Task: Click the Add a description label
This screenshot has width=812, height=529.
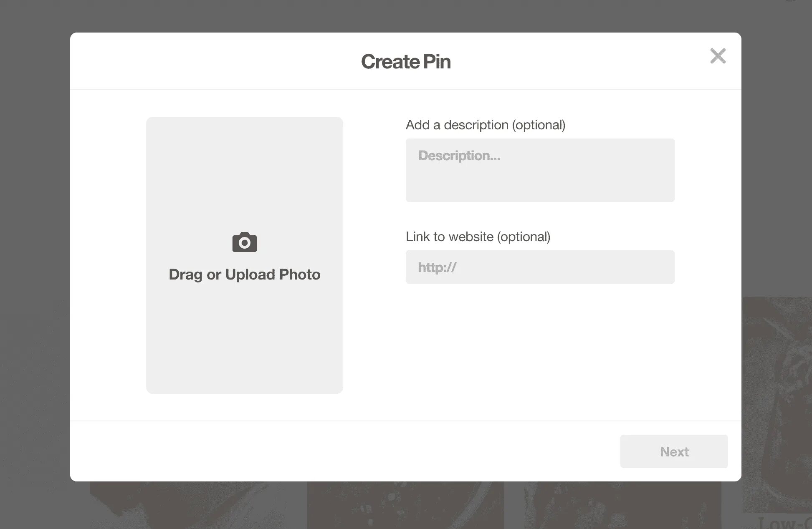Action: (x=485, y=125)
